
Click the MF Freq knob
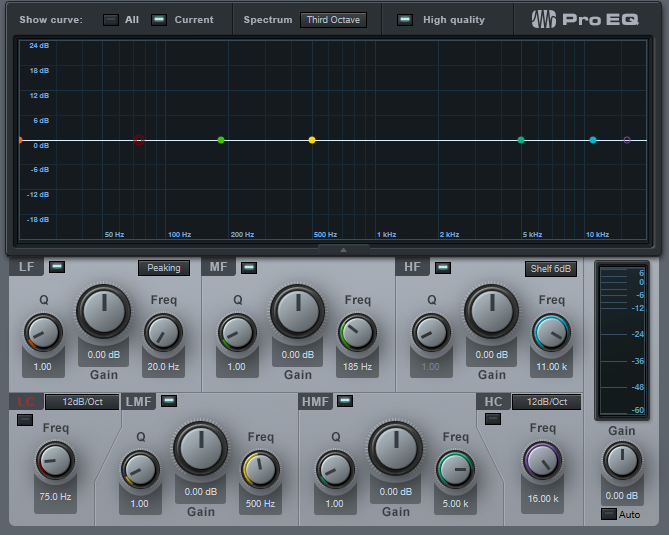click(x=358, y=333)
